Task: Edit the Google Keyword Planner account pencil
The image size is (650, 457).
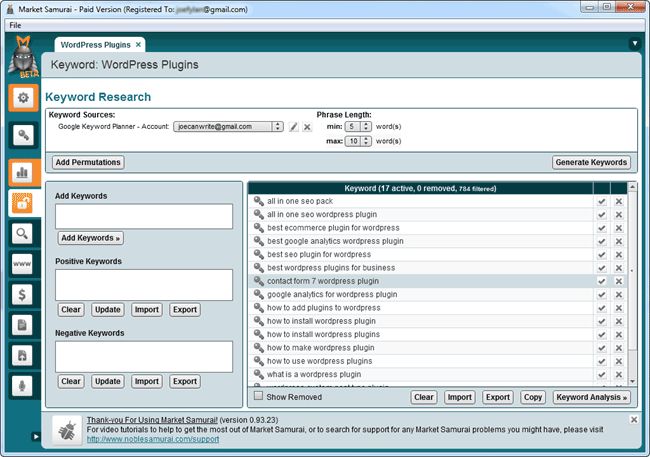Action: tap(293, 127)
